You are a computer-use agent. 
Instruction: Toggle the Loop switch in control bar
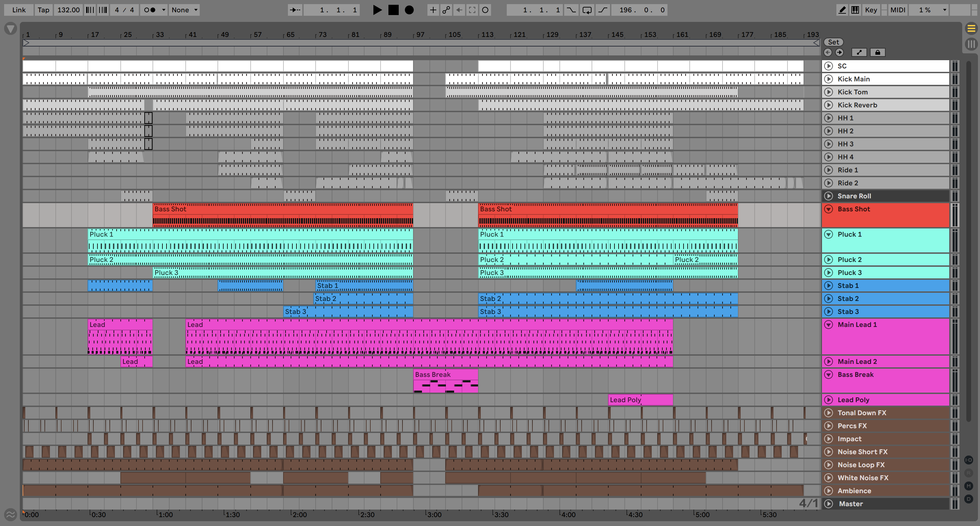[587, 10]
